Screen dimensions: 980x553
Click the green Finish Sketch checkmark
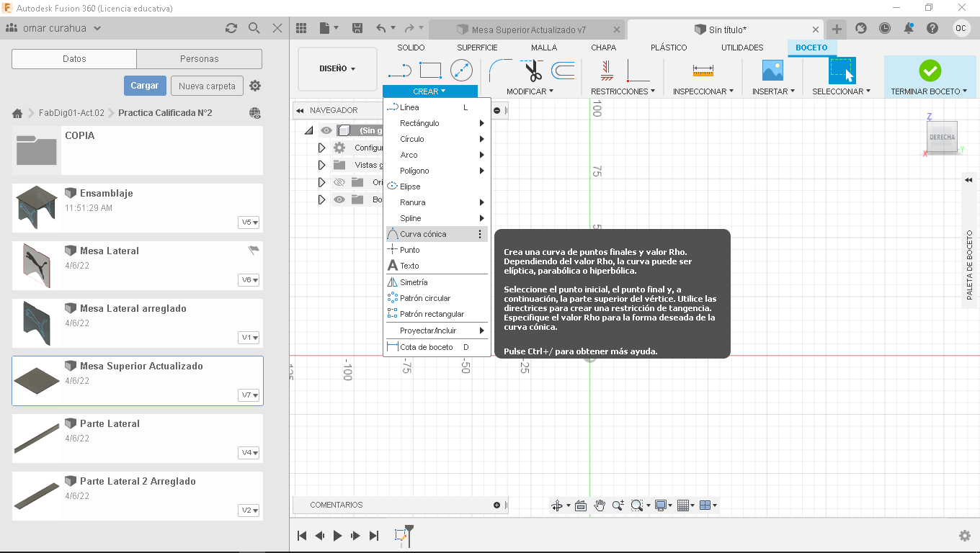[x=930, y=71]
